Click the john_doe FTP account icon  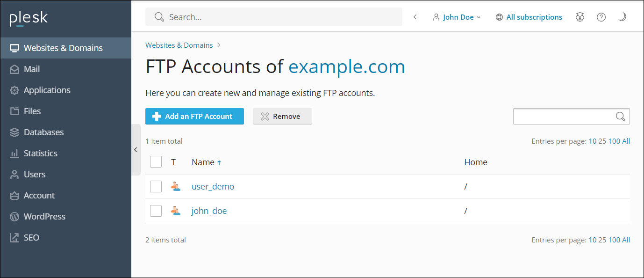tap(176, 211)
